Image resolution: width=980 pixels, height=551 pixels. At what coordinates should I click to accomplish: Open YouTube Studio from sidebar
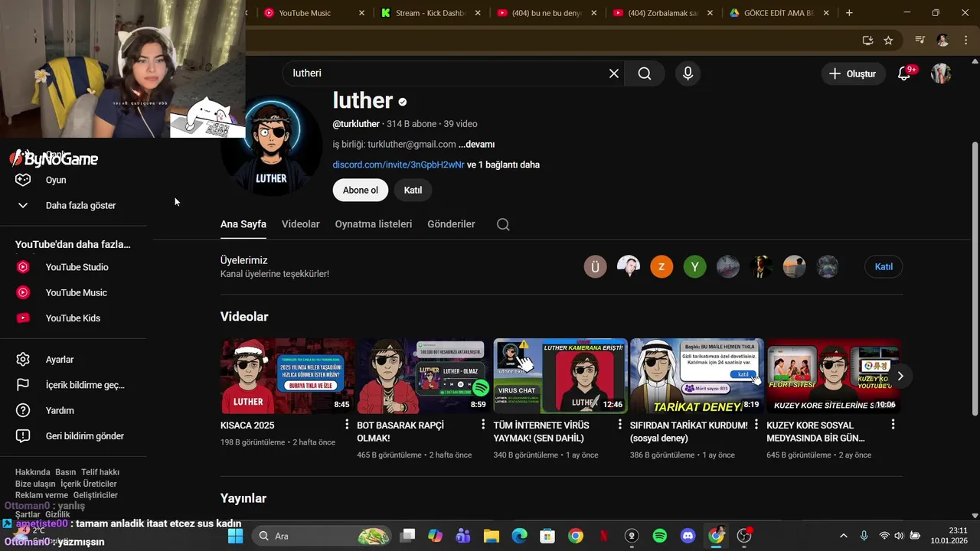pos(73,267)
